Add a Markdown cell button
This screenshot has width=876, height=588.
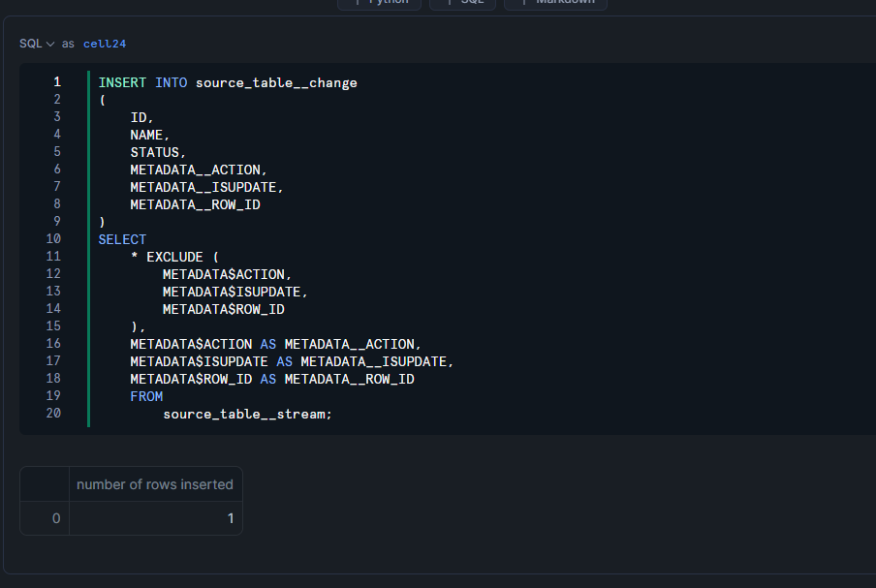tap(555, 3)
